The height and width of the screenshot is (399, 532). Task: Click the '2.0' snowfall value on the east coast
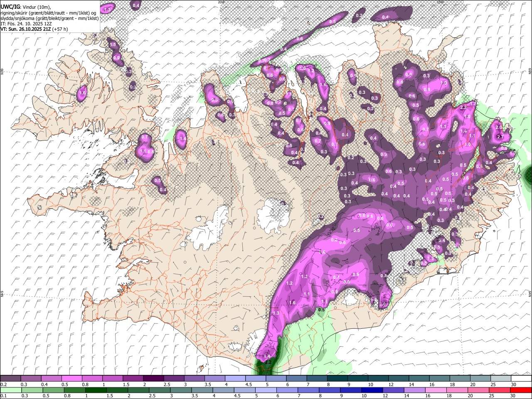coord(499,127)
